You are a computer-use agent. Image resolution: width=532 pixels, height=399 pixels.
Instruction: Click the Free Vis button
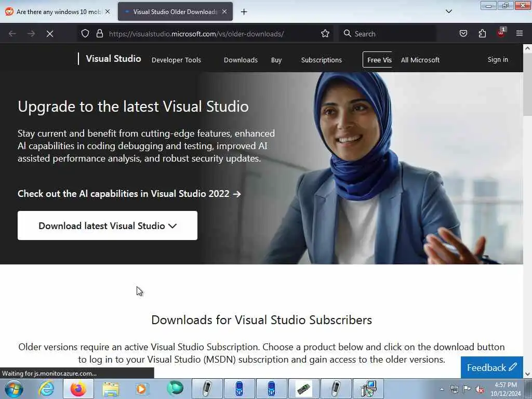click(x=378, y=60)
